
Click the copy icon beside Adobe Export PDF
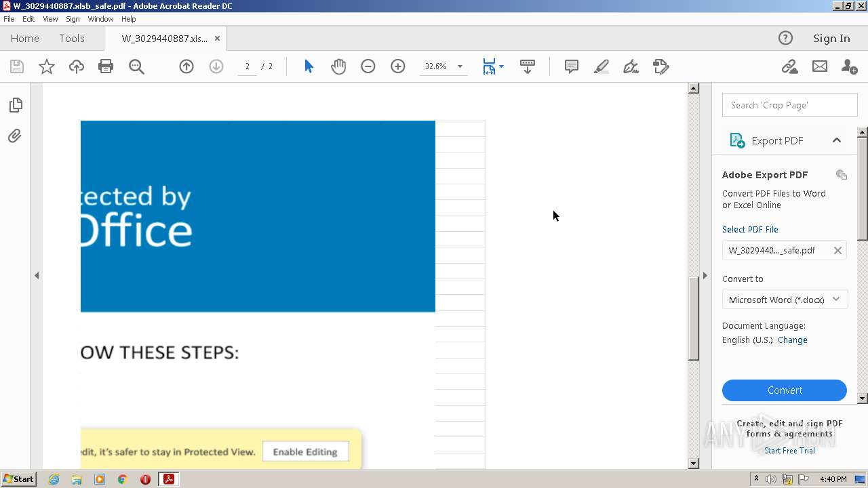[842, 175]
